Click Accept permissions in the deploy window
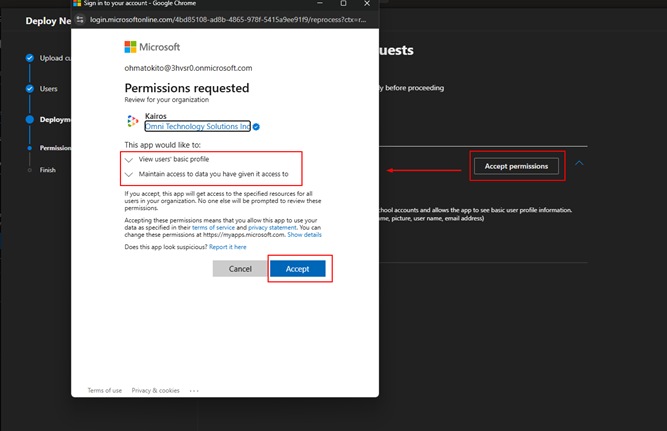The width and height of the screenshot is (667, 431). click(x=516, y=166)
